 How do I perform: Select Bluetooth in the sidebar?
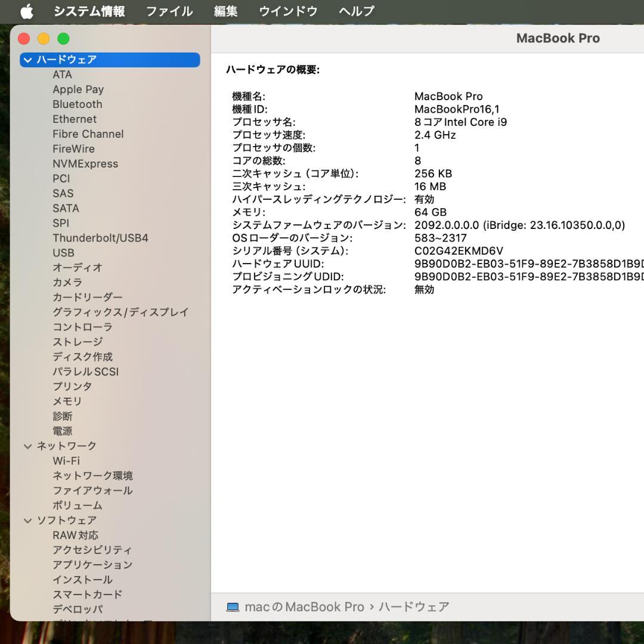78,104
